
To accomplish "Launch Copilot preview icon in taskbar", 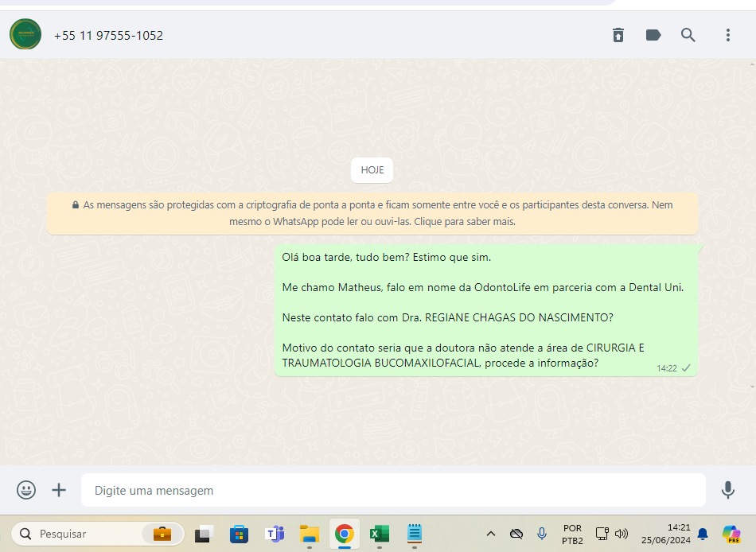I will point(731,534).
